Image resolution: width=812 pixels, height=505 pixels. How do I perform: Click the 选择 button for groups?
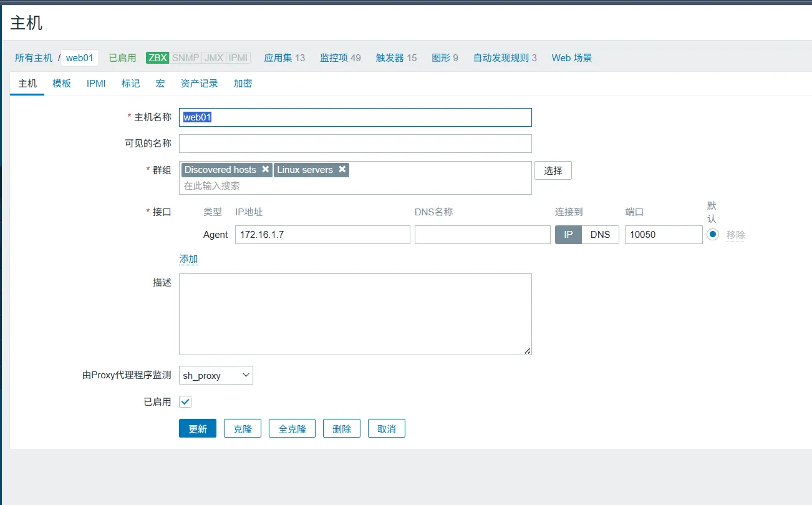(553, 170)
